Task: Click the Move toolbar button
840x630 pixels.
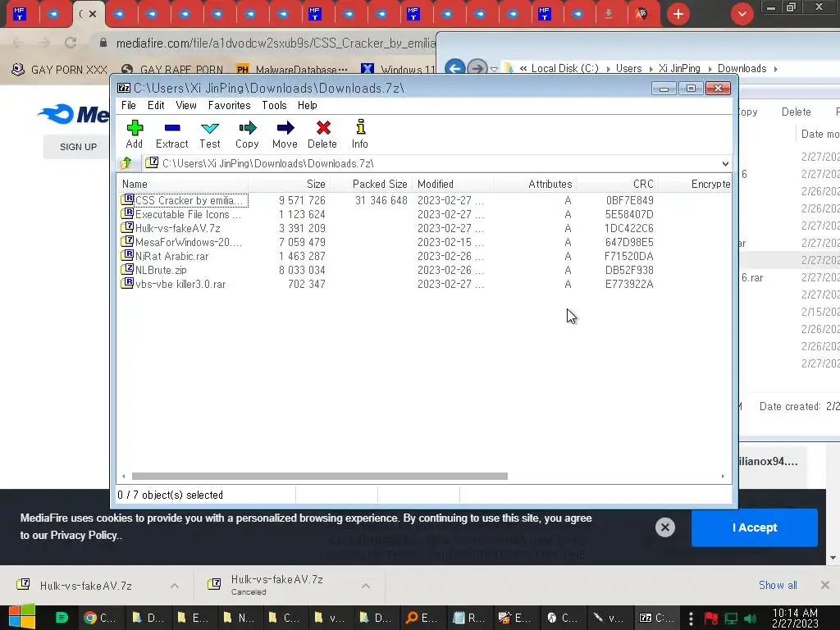Action: pyautogui.click(x=285, y=134)
